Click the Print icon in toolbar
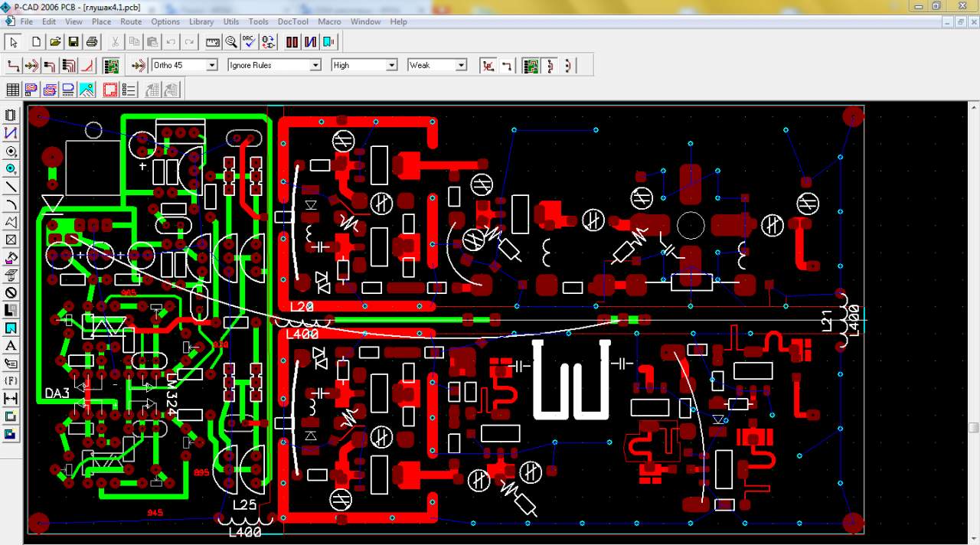 click(92, 42)
